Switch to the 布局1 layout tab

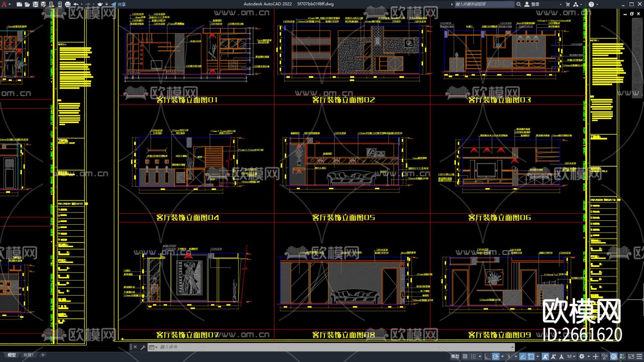pyautogui.click(x=28, y=355)
